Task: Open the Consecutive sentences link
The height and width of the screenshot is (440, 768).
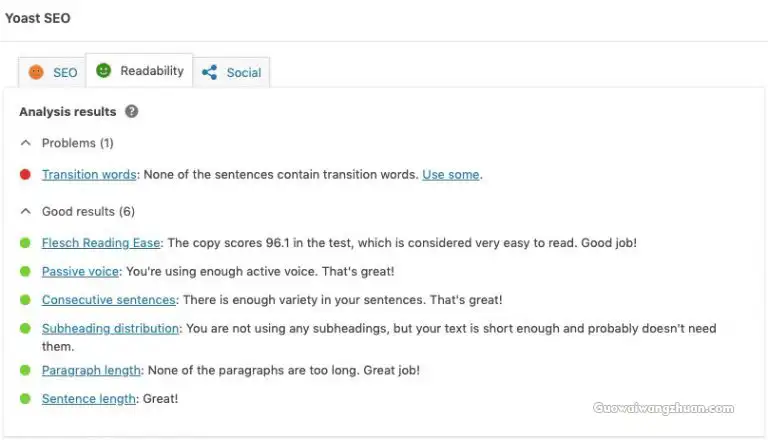Action: (109, 300)
